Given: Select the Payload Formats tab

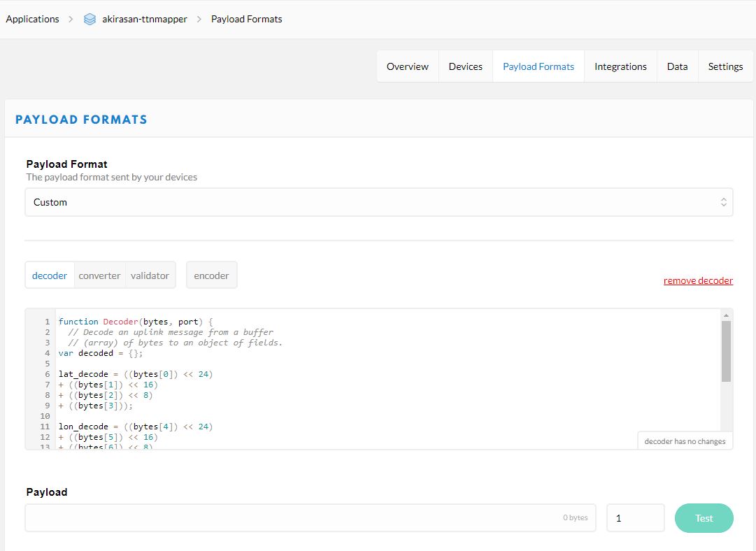Looking at the screenshot, I should tap(538, 66).
